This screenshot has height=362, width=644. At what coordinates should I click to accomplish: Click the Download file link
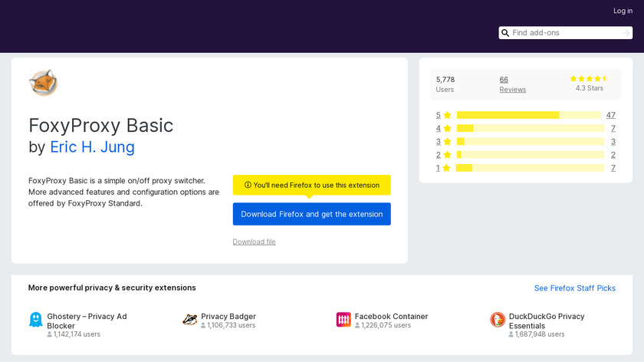254,242
